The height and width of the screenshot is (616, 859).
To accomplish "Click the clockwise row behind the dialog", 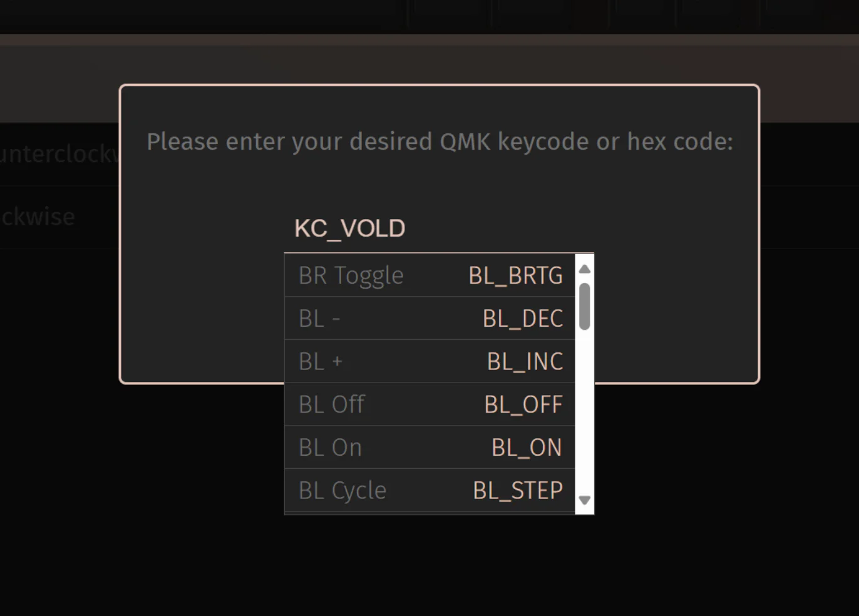I will (59, 217).
